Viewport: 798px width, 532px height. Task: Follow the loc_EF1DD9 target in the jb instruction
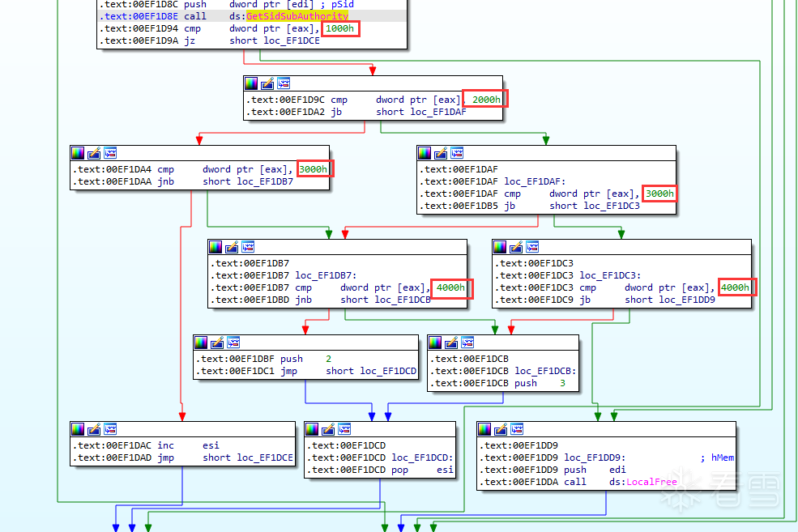[687, 300]
